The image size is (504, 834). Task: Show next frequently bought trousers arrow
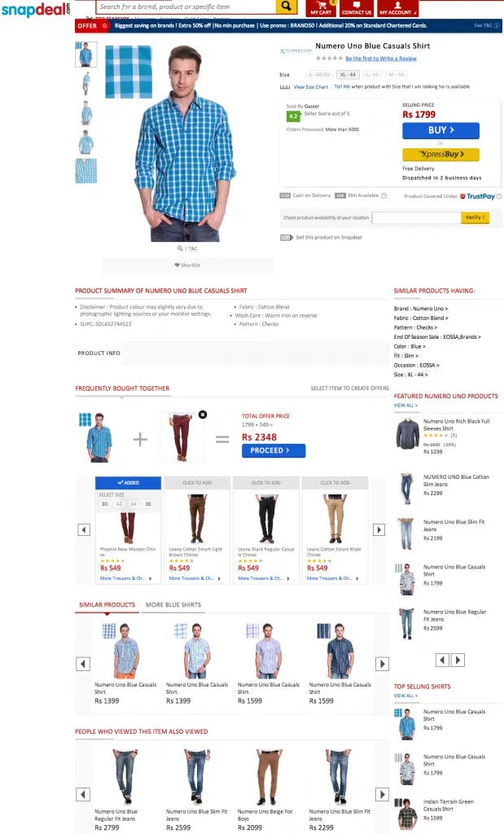(379, 529)
